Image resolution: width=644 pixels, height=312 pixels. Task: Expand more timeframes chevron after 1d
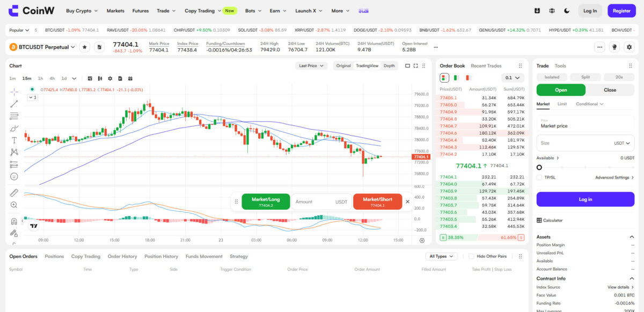[x=74, y=78]
